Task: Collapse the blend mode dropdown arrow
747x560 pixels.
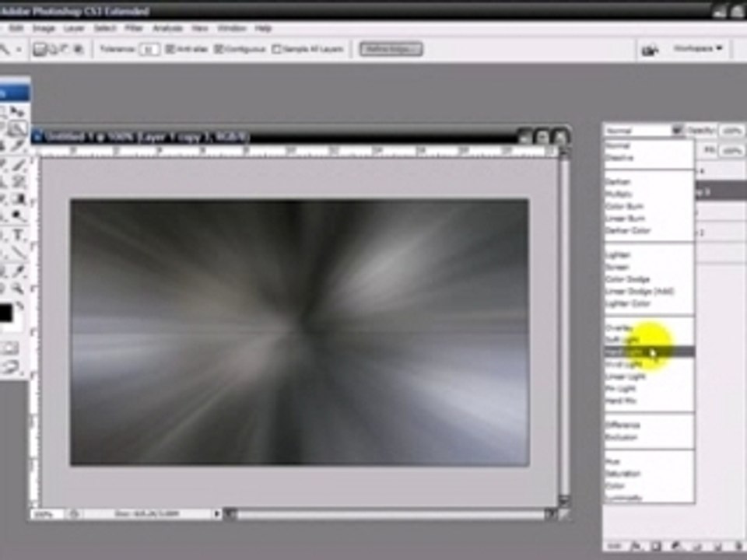Action: [677, 130]
